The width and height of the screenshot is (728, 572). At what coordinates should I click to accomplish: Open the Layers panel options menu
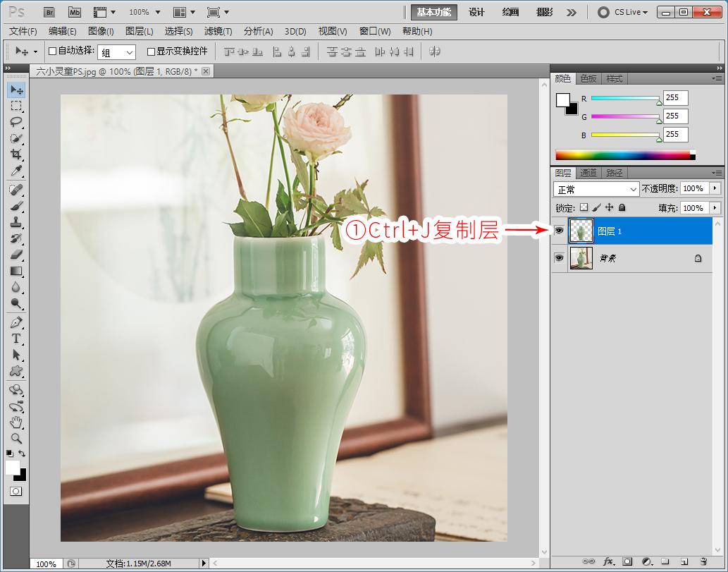tap(717, 173)
